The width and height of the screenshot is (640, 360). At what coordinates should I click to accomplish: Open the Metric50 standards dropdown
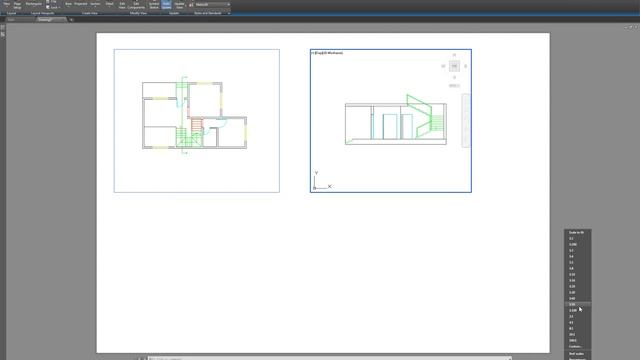point(212,4)
